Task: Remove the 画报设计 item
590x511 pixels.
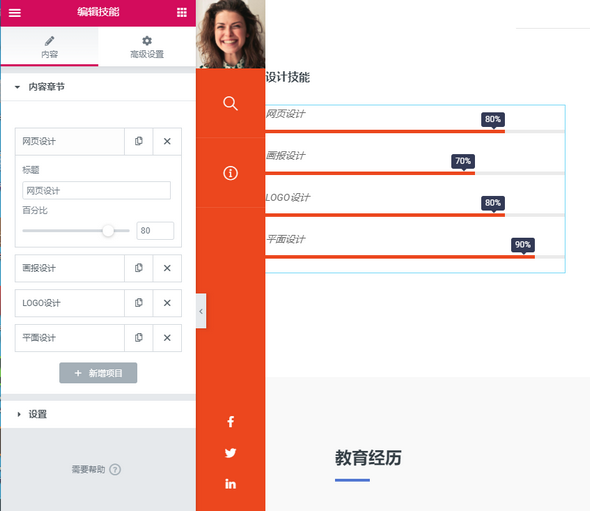Action: point(167,268)
